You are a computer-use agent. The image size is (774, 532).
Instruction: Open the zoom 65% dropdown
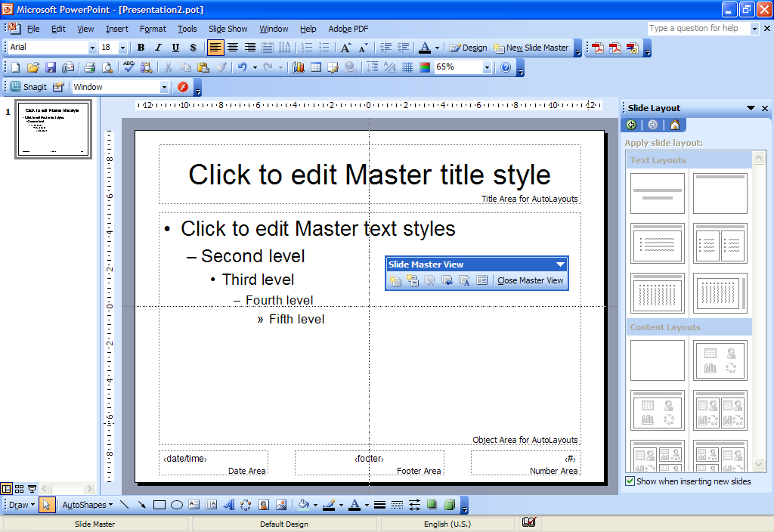point(487,67)
